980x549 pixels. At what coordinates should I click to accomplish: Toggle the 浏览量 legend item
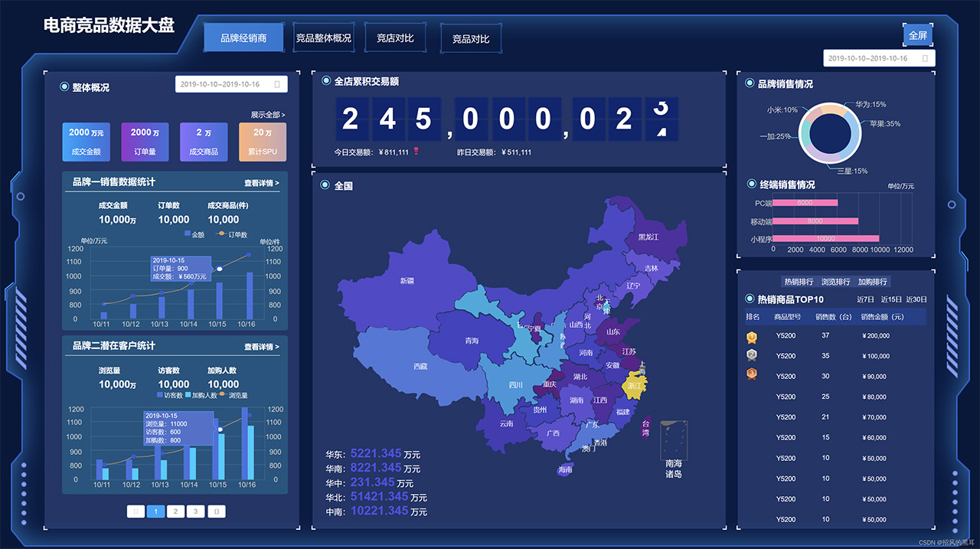(234, 395)
